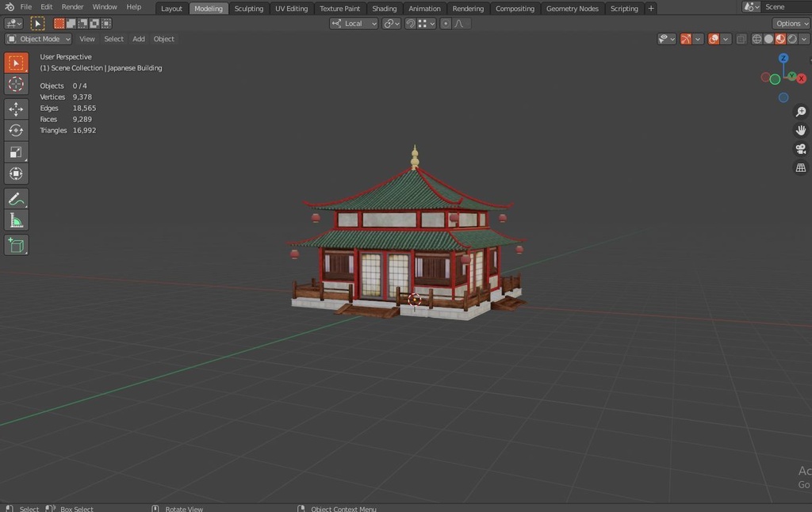Screen dimensions: 812x512
Task: Click the zoom magnifier icon beside the viewport
Action: point(800,112)
